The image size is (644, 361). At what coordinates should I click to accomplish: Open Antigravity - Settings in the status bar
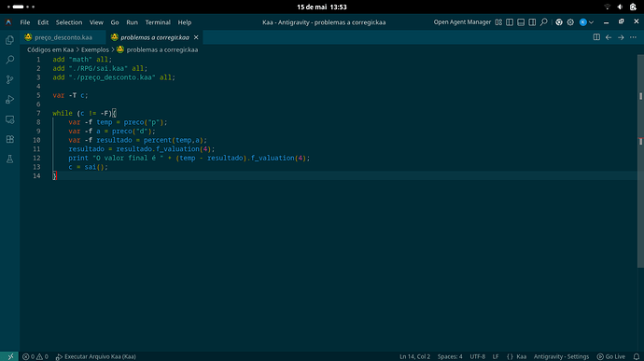(x=561, y=356)
